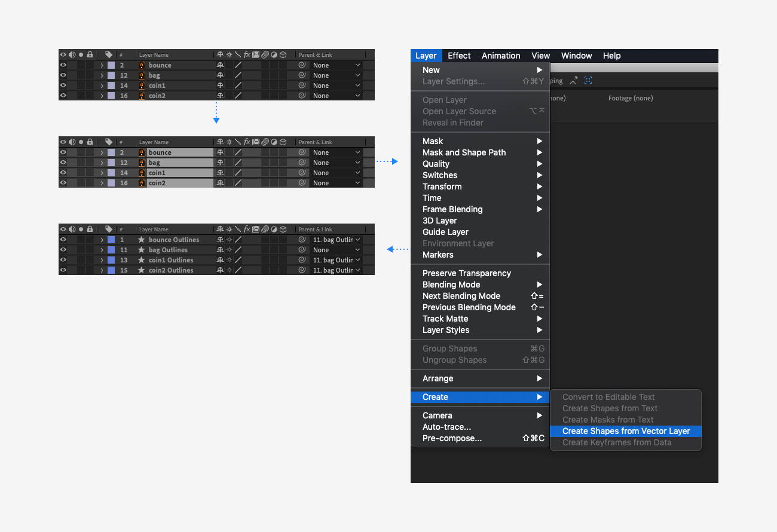Hide the bag Outlines layer with its eye
This screenshot has width=777, height=532.
pos(63,250)
